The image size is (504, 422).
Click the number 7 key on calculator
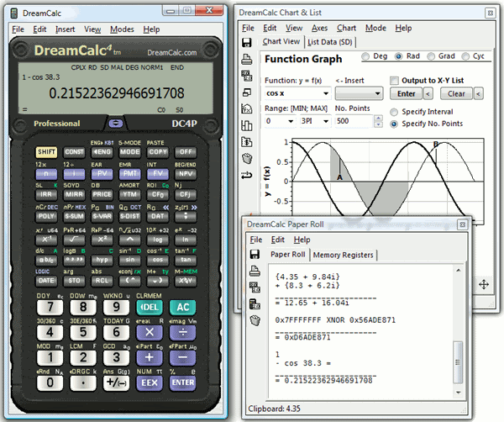coord(50,307)
